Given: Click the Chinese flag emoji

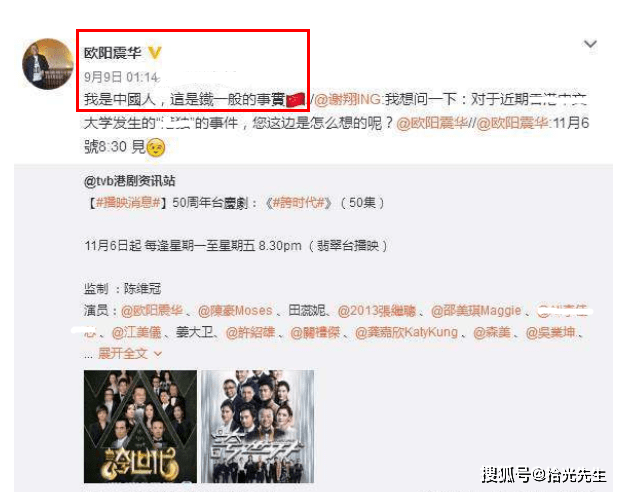Looking at the screenshot, I should pyautogui.click(x=295, y=100).
